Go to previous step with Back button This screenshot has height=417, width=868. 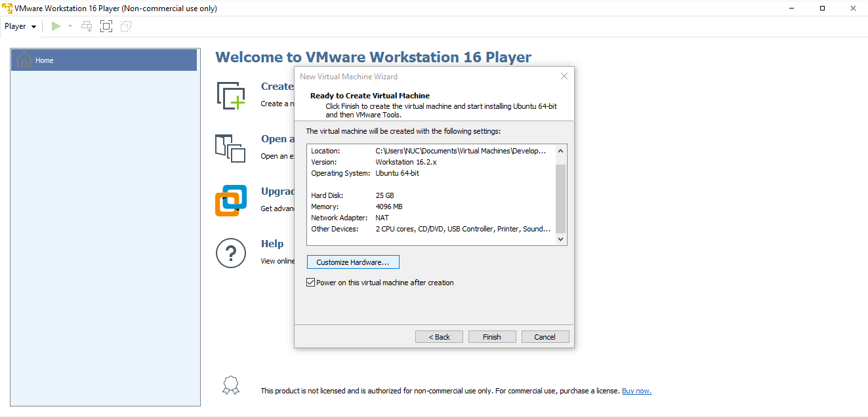(x=440, y=337)
